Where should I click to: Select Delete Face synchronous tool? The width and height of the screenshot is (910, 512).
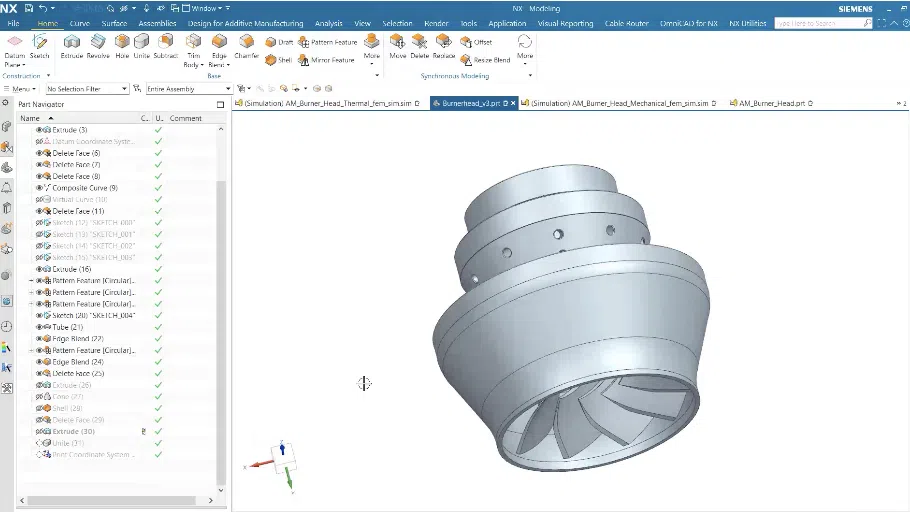[x=420, y=46]
